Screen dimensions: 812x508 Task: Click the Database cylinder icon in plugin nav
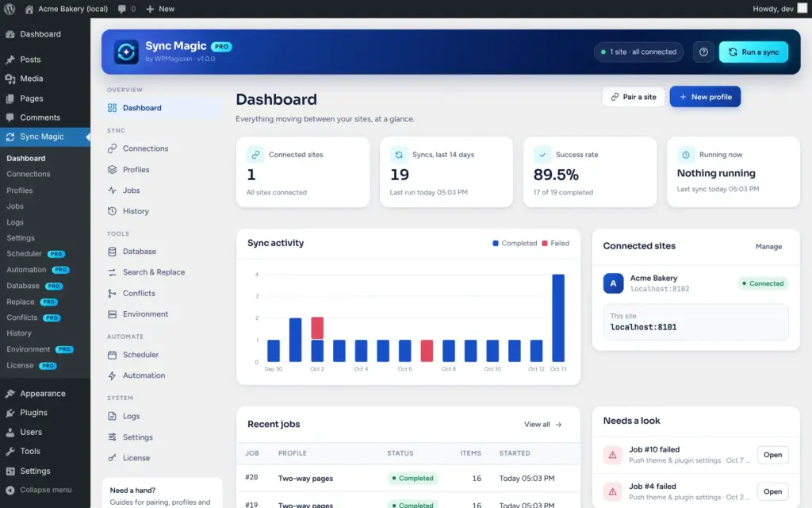[x=112, y=252]
